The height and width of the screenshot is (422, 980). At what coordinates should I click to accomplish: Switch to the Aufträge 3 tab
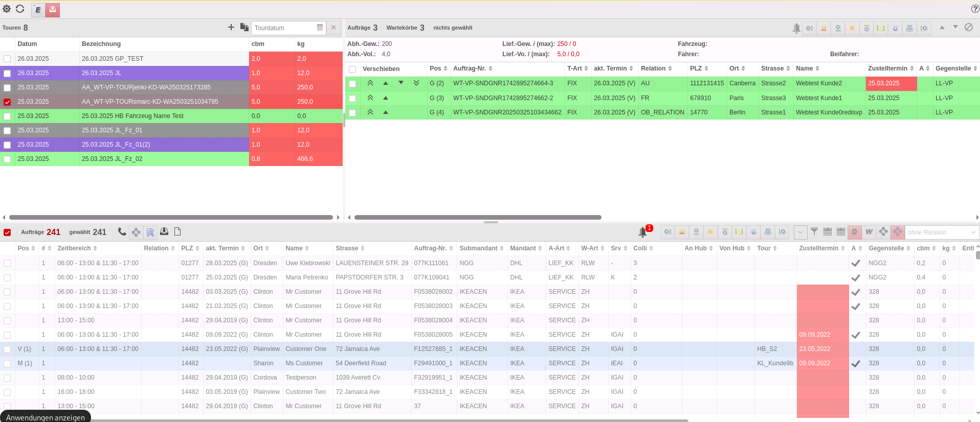(x=362, y=28)
